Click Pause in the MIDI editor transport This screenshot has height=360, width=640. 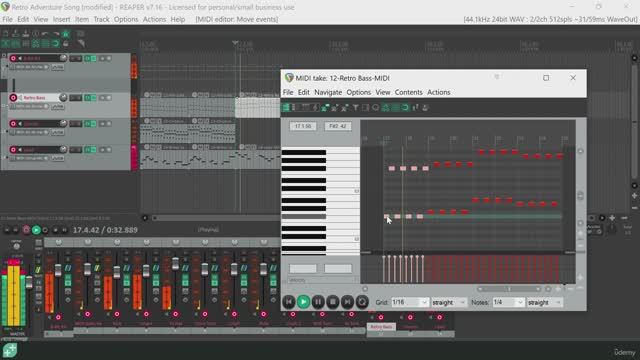[x=318, y=302]
